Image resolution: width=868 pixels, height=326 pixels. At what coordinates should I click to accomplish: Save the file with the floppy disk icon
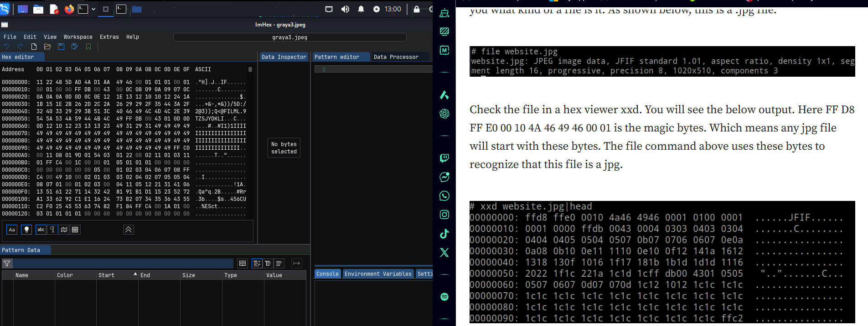(61, 47)
